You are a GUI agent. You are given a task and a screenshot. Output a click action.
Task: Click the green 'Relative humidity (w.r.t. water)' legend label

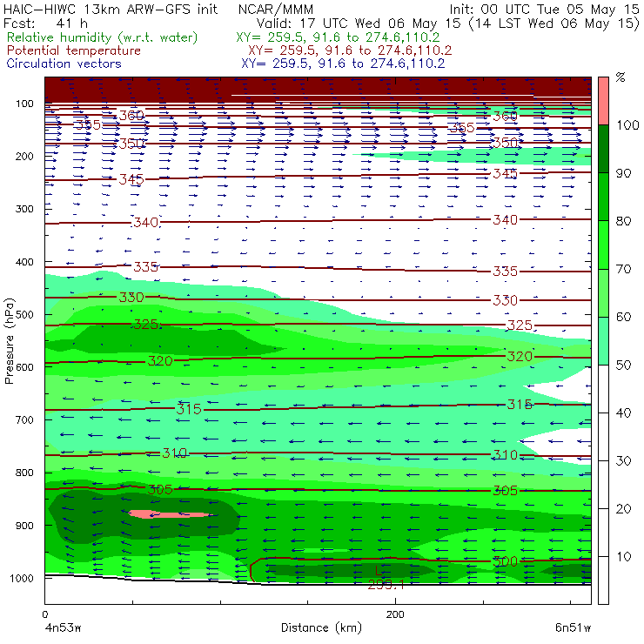click(x=103, y=37)
